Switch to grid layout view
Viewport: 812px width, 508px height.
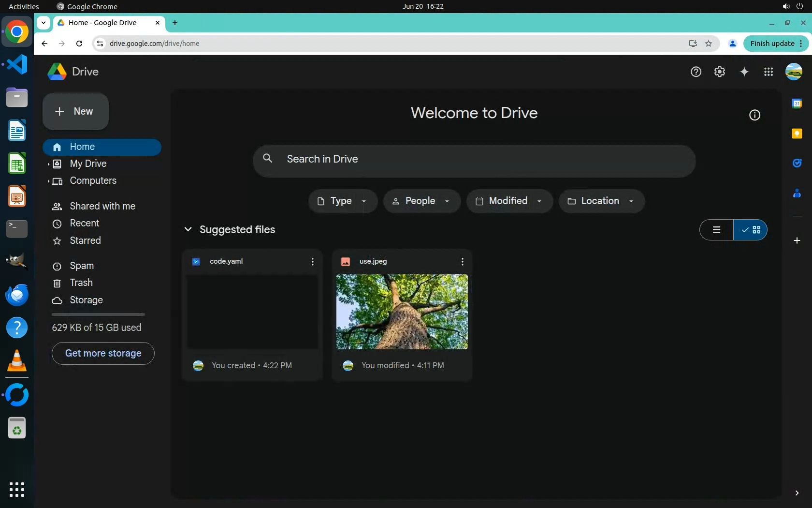point(751,230)
